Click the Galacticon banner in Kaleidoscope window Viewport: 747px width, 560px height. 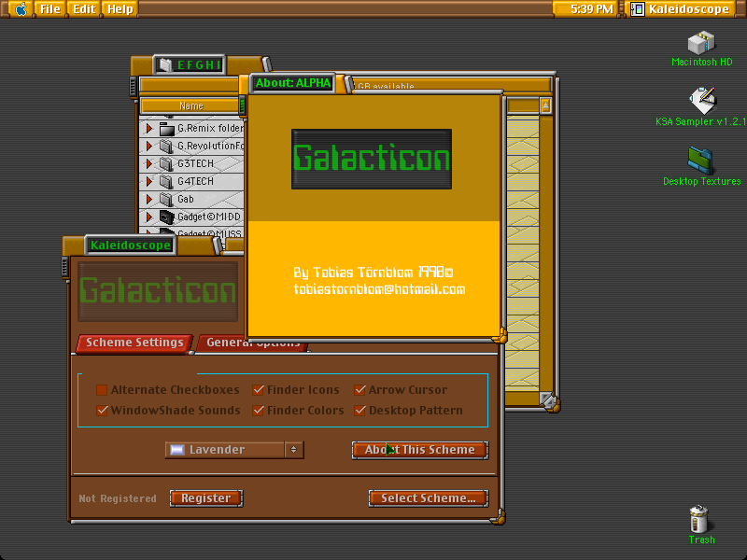158,291
